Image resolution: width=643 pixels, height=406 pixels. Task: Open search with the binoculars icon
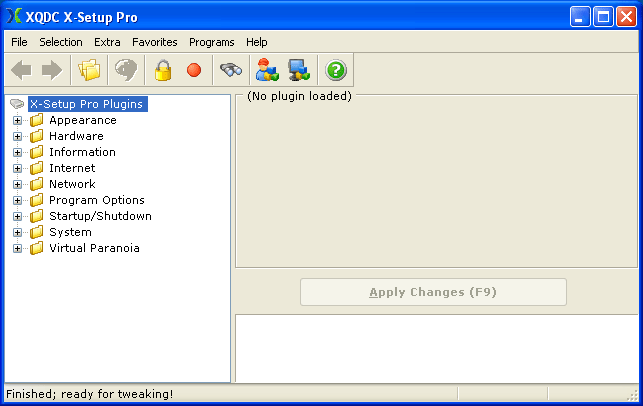coord(231,70)
